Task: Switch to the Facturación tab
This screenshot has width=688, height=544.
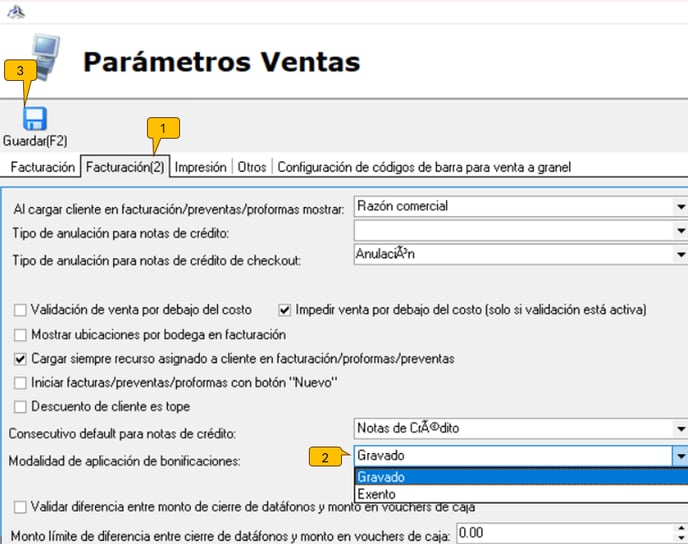Action: (x=43, y=167)
